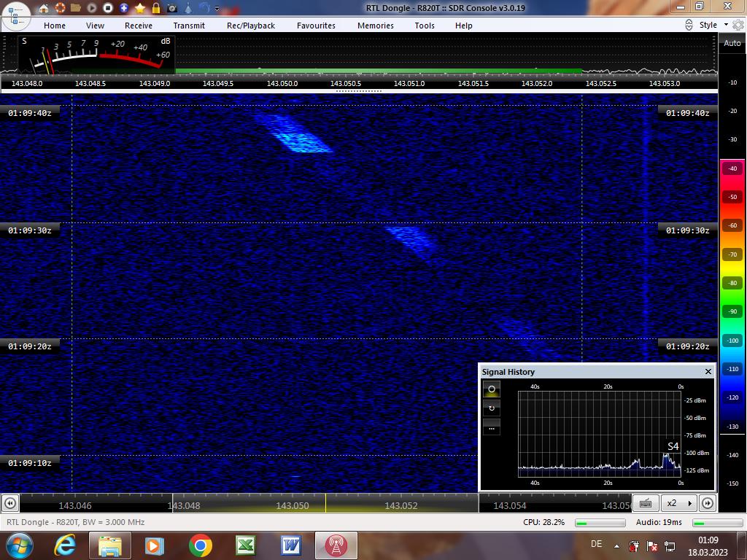The image size is (747, 560).
Task: Click the S4 peak label in Signal History
Action: (x=673, y=446)
